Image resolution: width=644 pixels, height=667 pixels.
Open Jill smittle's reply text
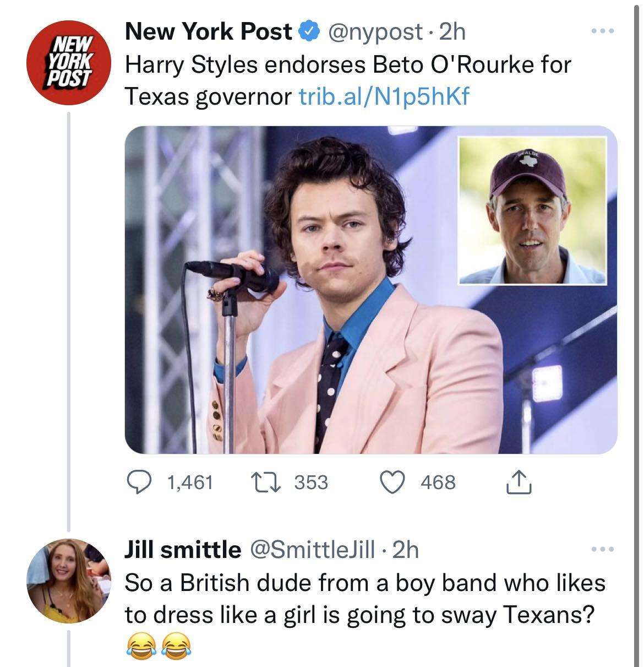[x=363, y=598]
